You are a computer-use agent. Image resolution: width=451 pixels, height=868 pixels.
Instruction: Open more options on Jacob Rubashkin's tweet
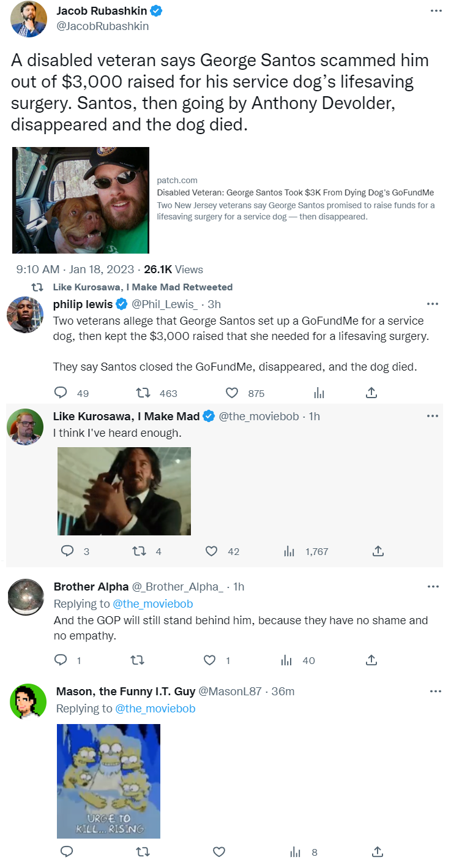(435, 11)
